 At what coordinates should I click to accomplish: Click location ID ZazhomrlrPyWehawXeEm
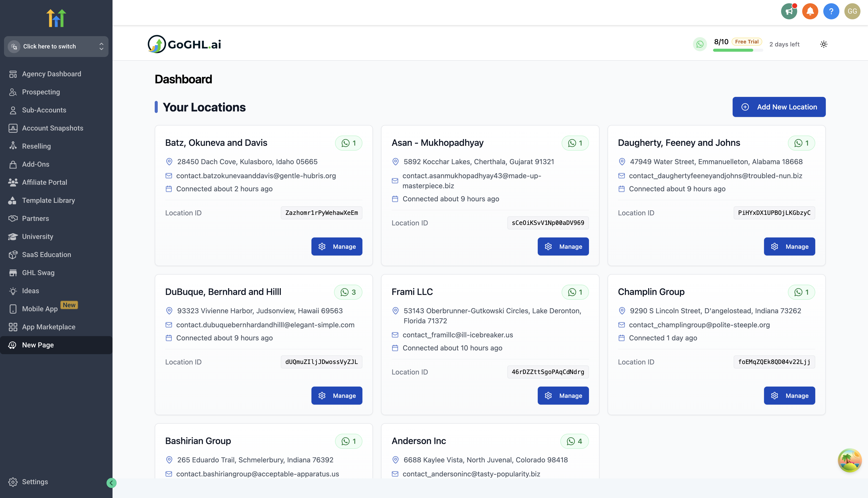(x=322, y=213)
